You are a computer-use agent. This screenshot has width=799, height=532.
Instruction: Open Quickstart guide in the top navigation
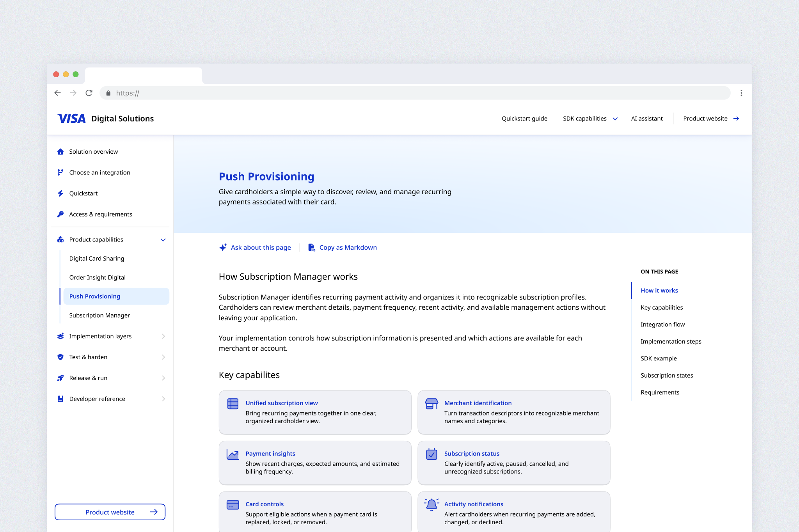(x=524, y=119)
